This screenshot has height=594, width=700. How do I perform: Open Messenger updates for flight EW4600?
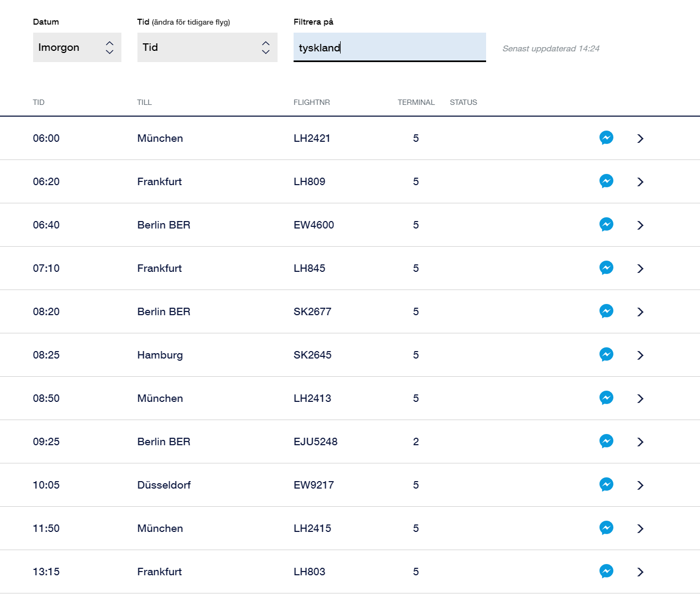tap(606, 225)
